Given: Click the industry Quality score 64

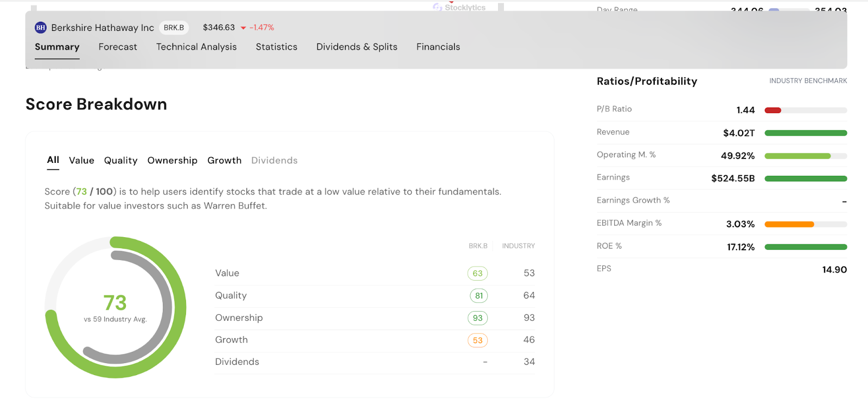Looking at the screenshot, I should click(529, 295).
